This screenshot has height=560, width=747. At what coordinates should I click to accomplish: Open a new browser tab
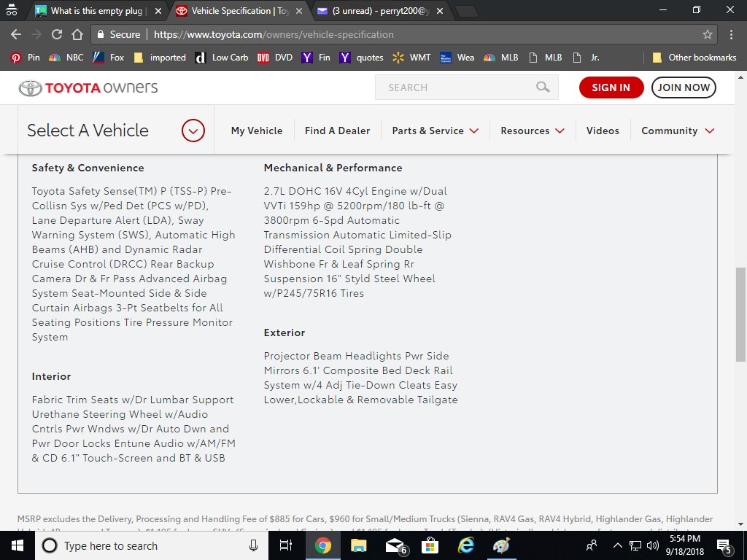coord(467,12)
